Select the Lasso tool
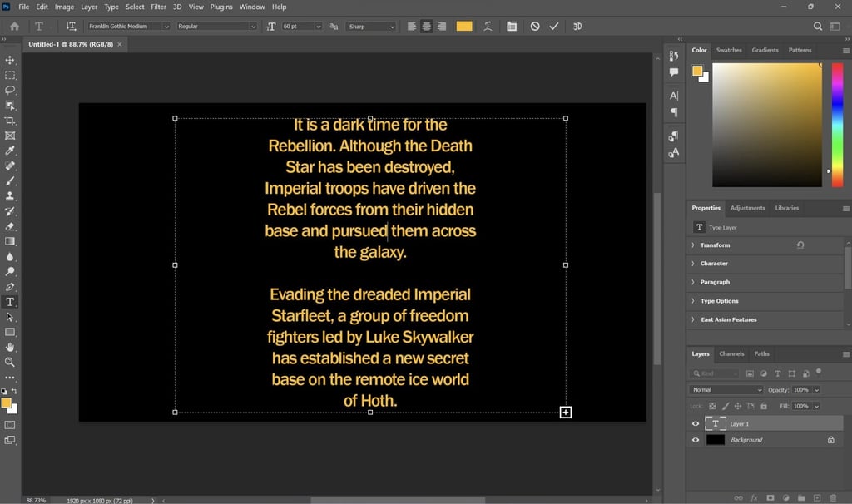This screenshot has height=504, width=852. click(x=10, y=90)
